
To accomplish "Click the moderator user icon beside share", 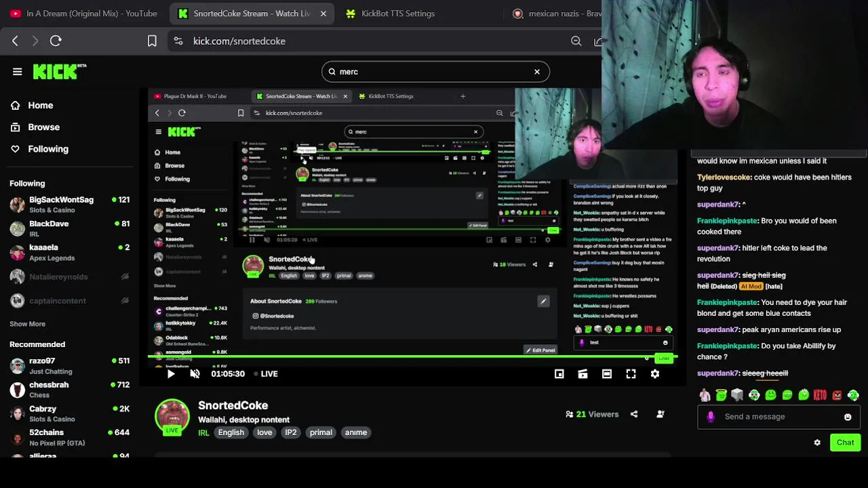I will pos(660,414).
